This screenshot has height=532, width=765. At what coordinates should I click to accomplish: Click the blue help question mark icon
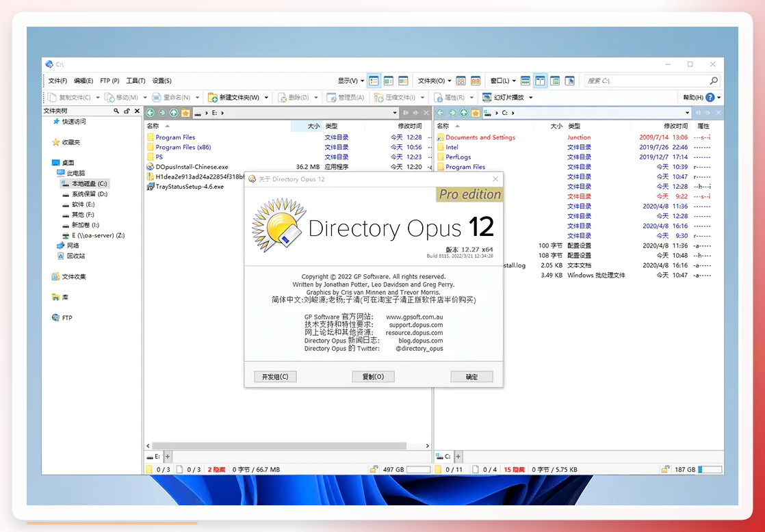[710, 98]
